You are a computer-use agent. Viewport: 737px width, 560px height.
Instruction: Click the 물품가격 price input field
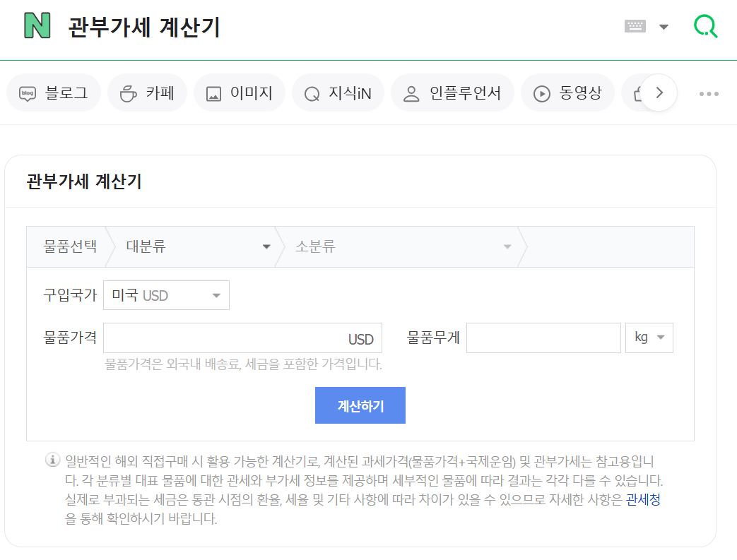[x=233, y=338]
